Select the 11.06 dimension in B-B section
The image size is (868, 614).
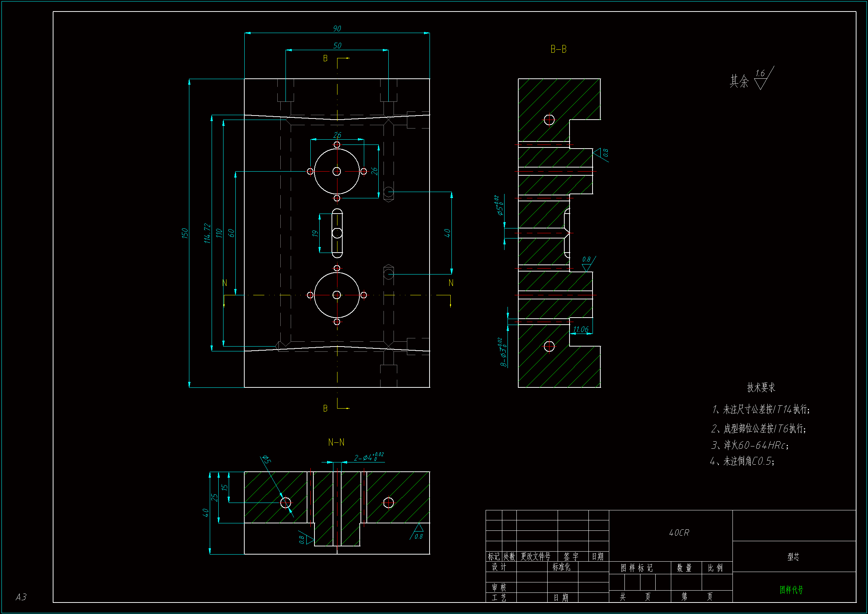point(580,329)
